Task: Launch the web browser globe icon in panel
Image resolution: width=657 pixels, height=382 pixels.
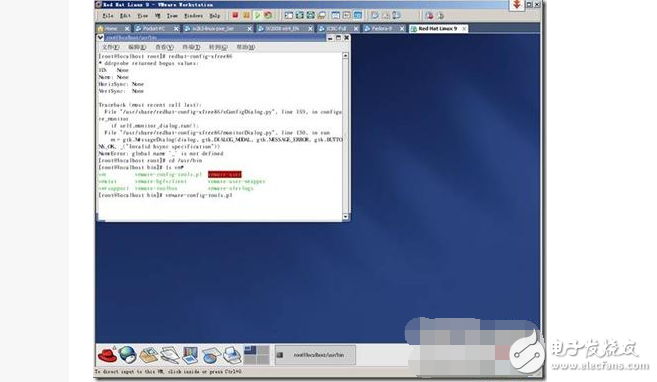Action: point(127,355)
